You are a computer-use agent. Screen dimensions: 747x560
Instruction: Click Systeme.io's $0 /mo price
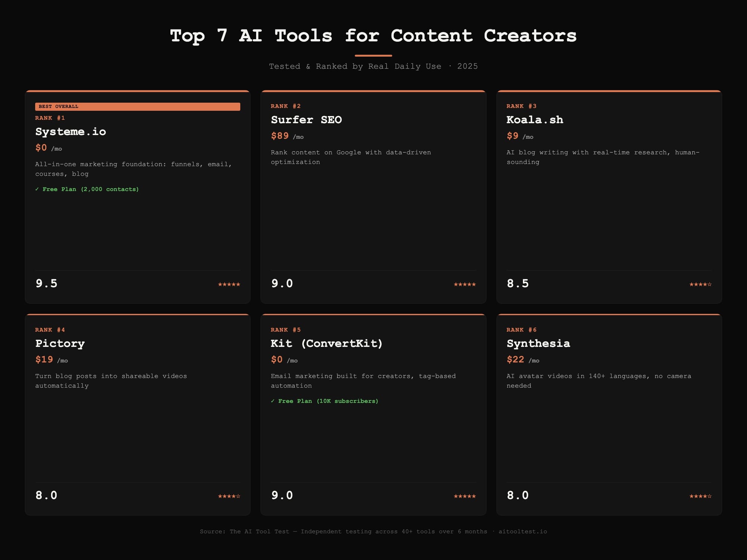[49, 148]
